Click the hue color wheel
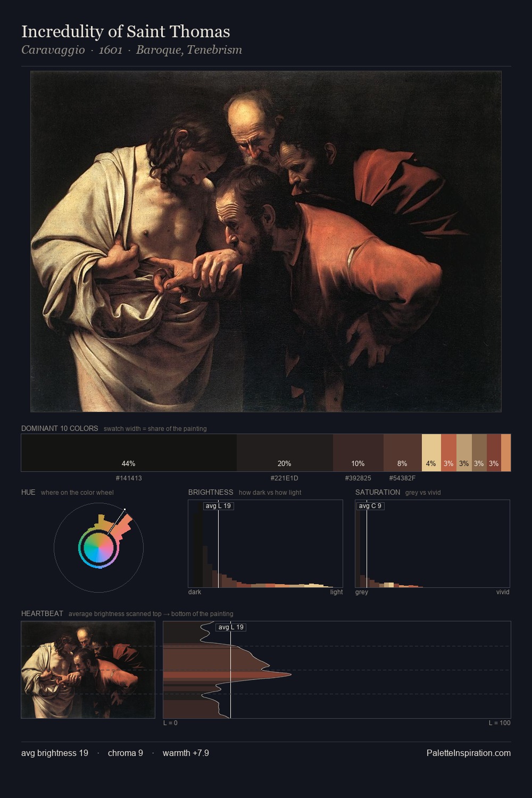This screenshot has width=532, height=798. point(98,547)
